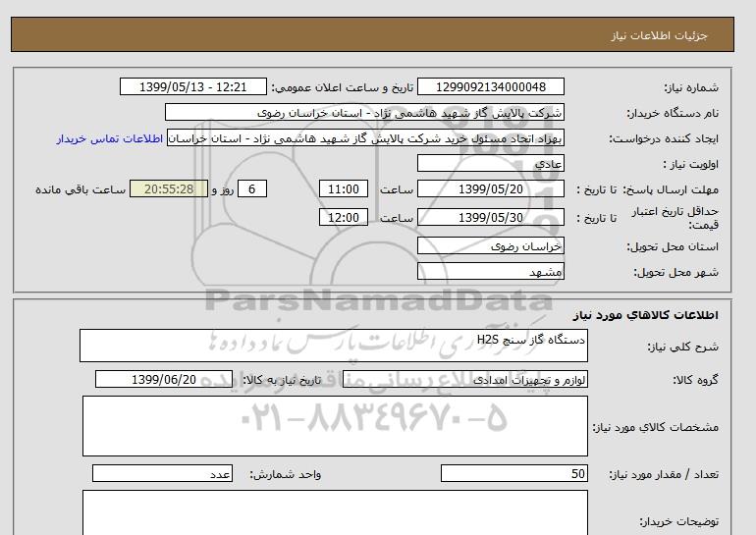Click the buyer organization name field
This screenshot has width=756, height=535.
click(364, 112)
